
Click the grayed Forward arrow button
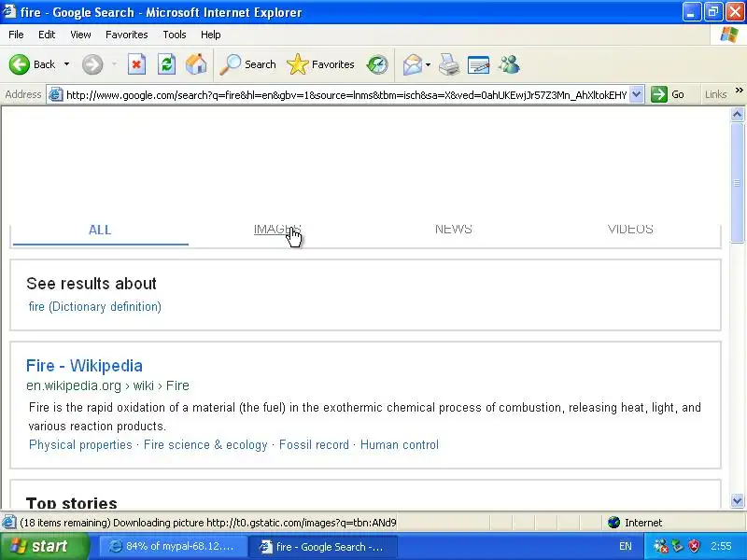(92, 64)
